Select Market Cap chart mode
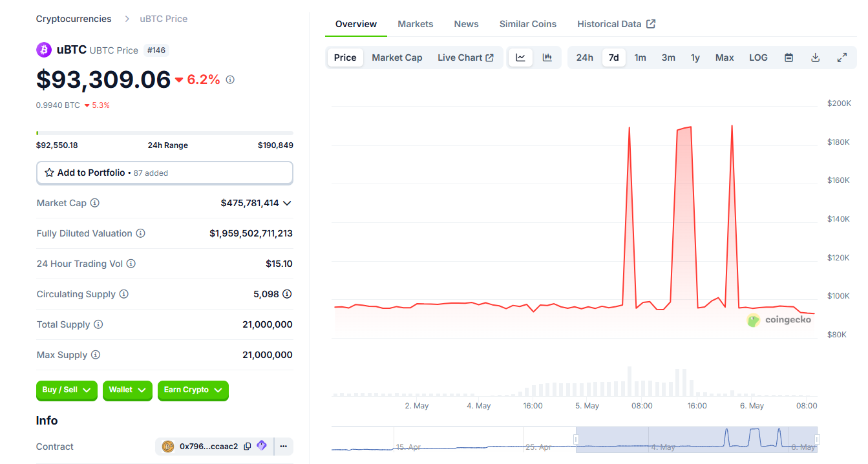The width and height of the screenshot is (868, 464). (397, 58)
